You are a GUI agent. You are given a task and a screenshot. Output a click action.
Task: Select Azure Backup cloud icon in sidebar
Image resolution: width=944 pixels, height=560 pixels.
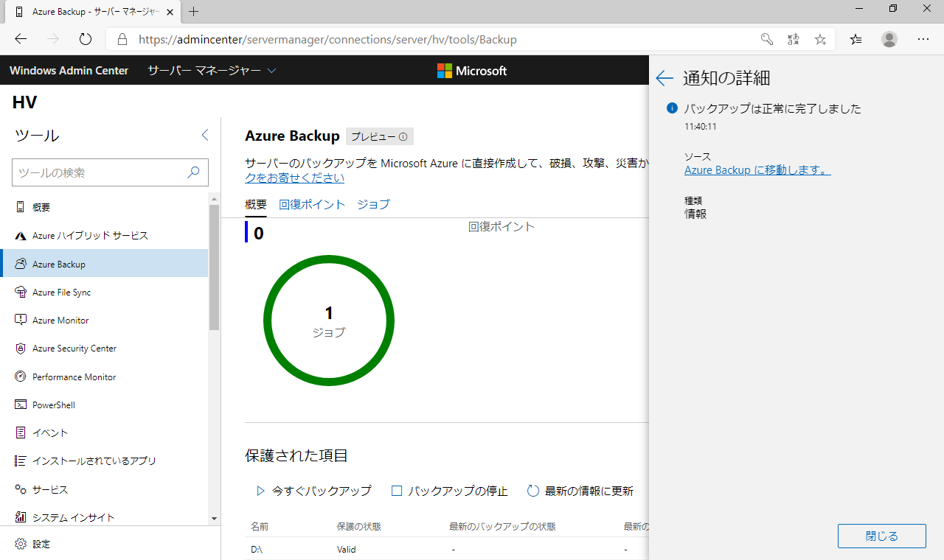tap(20, 264)
